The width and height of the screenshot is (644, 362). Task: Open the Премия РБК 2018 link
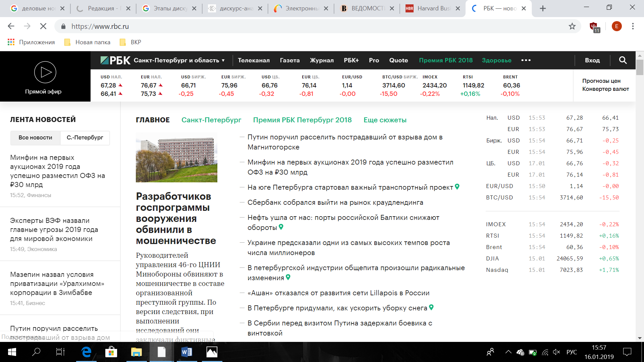tap(446, 60)
